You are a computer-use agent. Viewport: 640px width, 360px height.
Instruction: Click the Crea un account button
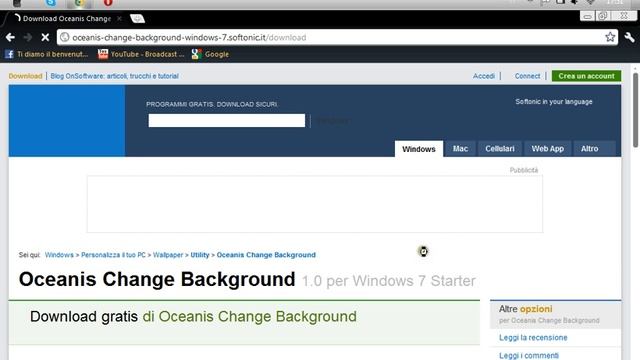586,76
